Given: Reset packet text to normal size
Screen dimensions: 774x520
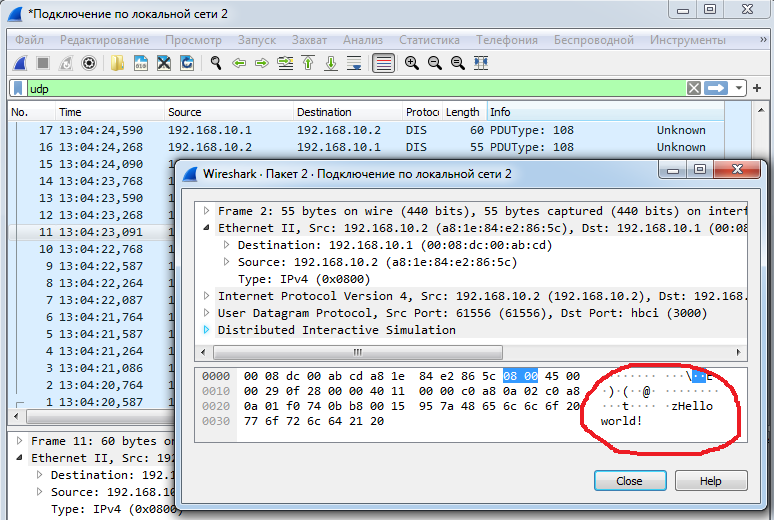Looking at the screenshot, I should pyautogui.click(x=458, y=63).
